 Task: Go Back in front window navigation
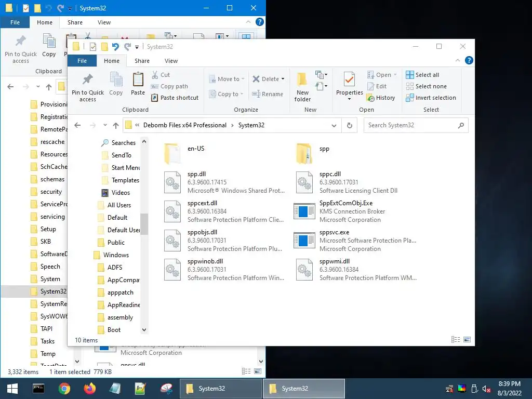pyautogui.click(x=78, y=125)
